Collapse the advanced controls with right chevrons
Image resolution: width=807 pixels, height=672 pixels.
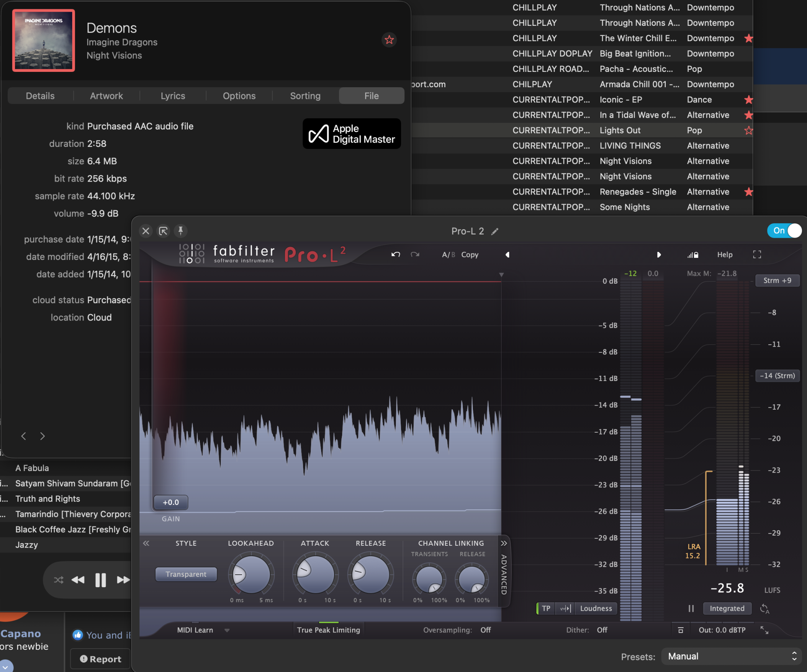click(504, 543)
